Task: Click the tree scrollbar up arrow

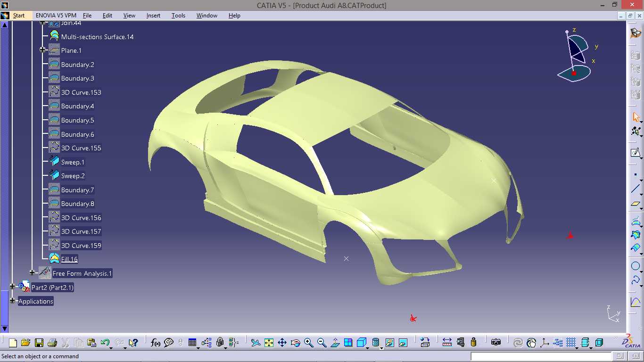Action: 4,25
